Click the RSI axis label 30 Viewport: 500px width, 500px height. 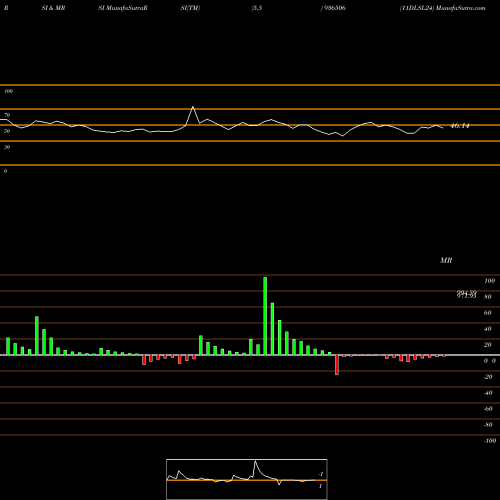point(7,147)
